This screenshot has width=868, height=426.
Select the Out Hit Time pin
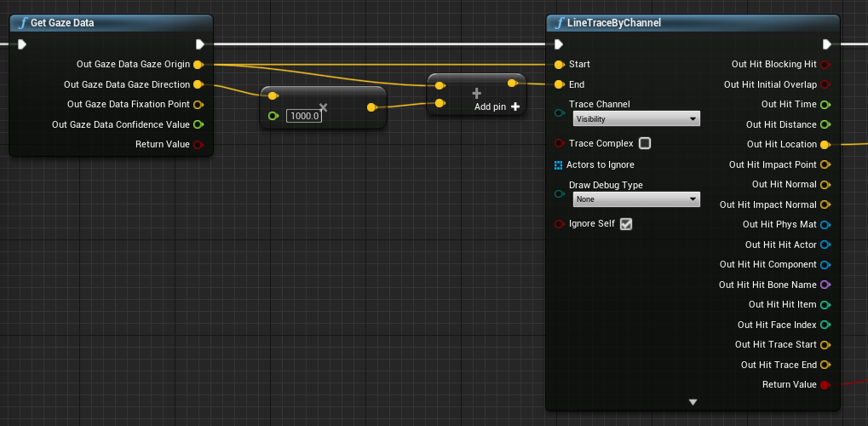[x=825, y=105]
